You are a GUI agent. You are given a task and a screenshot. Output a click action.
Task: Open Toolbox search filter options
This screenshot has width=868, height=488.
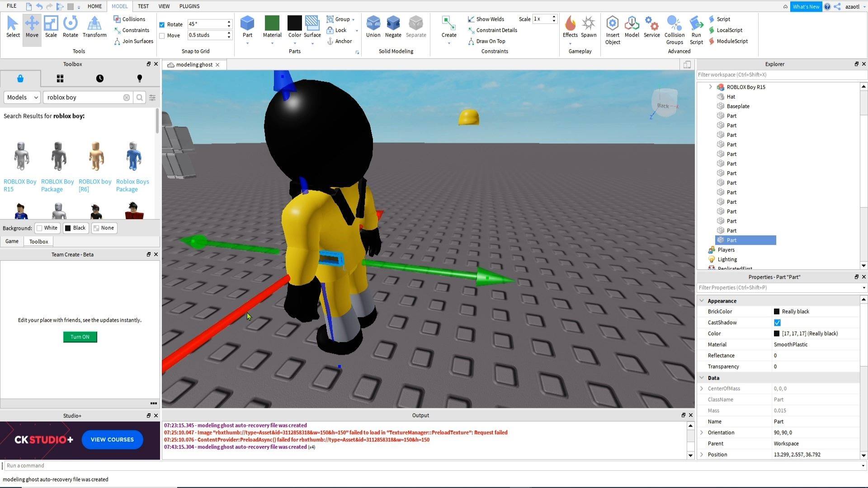click(152, 97)
